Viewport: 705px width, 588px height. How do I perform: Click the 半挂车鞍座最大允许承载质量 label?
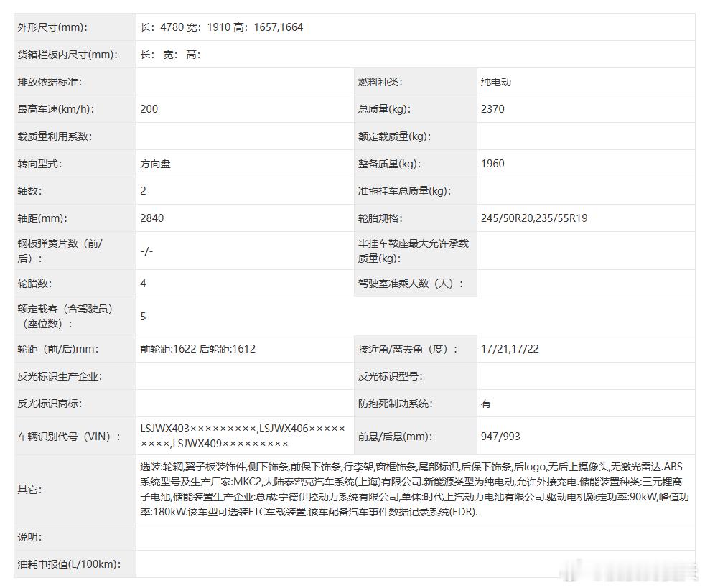pos(414,251)
